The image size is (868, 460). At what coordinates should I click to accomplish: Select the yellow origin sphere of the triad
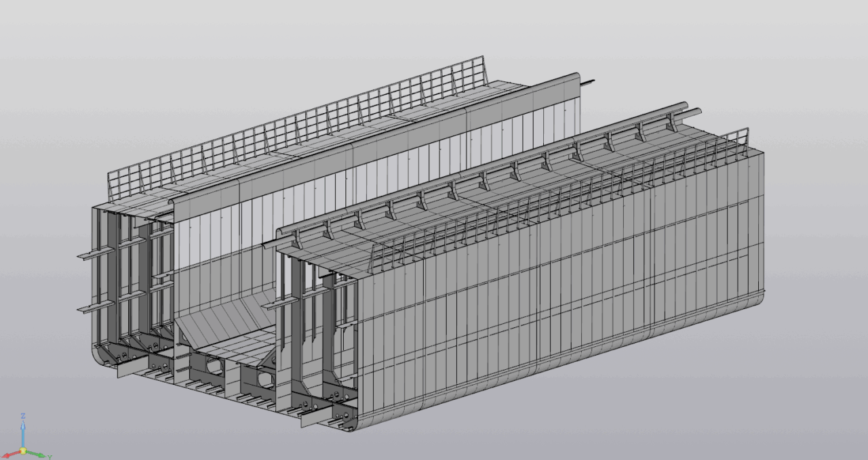(23, 450)
